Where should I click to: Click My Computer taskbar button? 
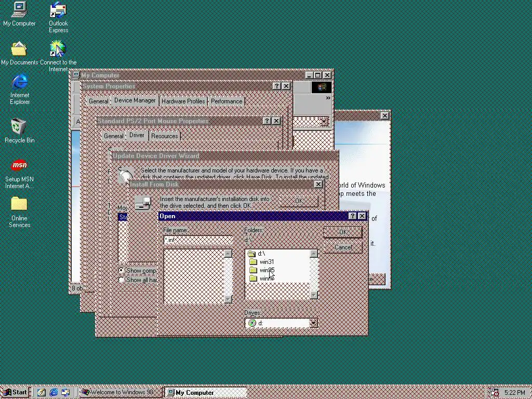coord(206,393)
